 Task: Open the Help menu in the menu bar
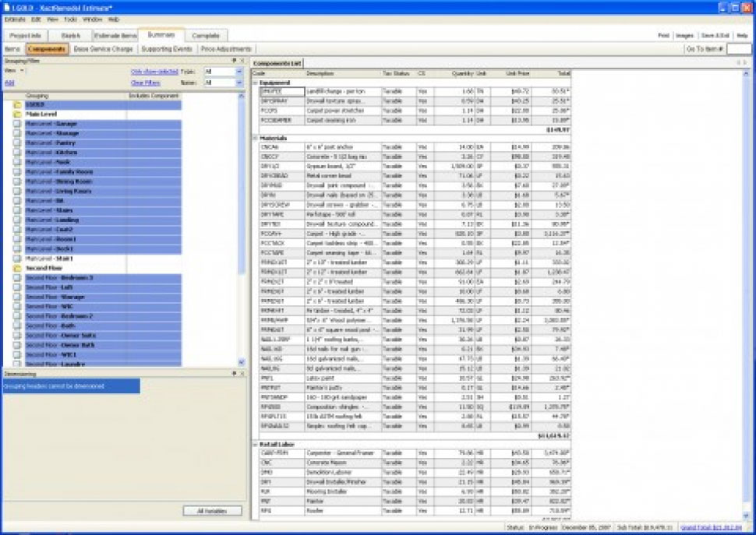[x=114, y=19]
